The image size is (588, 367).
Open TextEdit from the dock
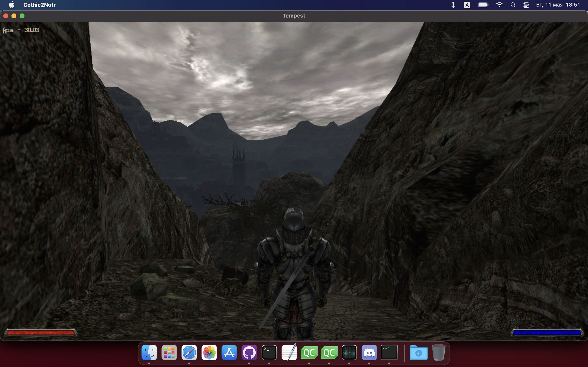(289, 353)
